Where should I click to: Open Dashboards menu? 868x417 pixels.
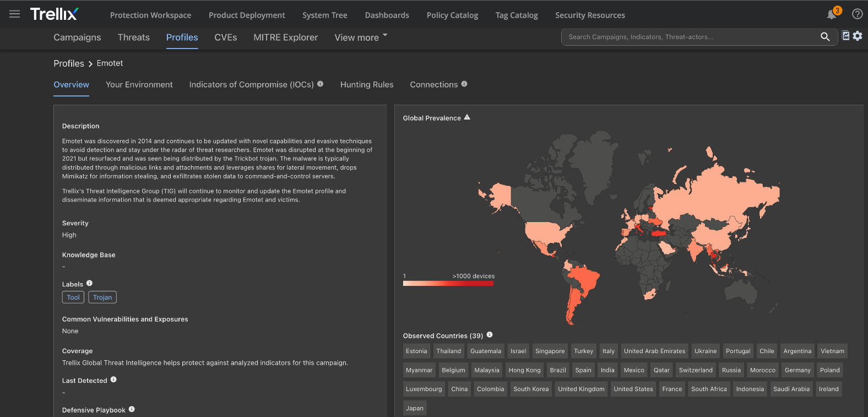pyautogui.click(x=387, y=15)
